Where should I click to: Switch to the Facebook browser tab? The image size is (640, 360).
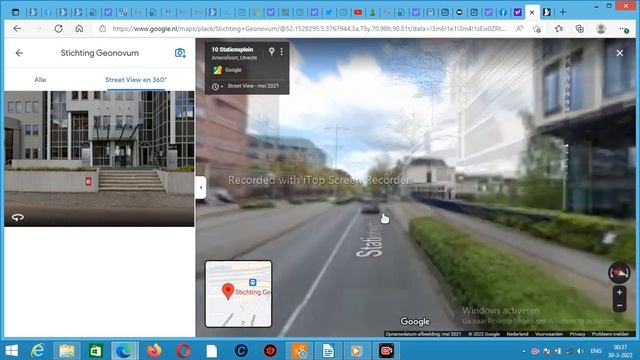point(503,12)
